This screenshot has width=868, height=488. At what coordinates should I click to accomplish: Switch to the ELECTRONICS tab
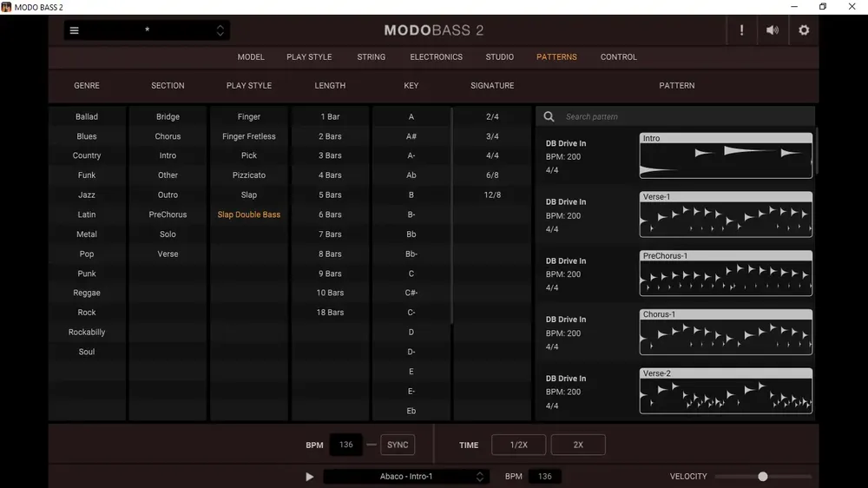coord(437,57)
